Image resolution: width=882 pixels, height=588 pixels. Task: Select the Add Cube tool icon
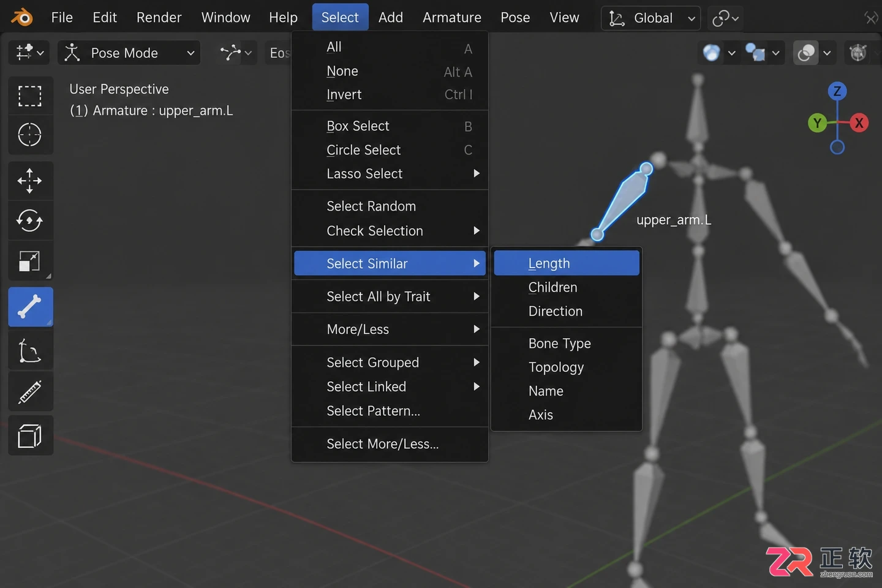[x=30, y=436]
